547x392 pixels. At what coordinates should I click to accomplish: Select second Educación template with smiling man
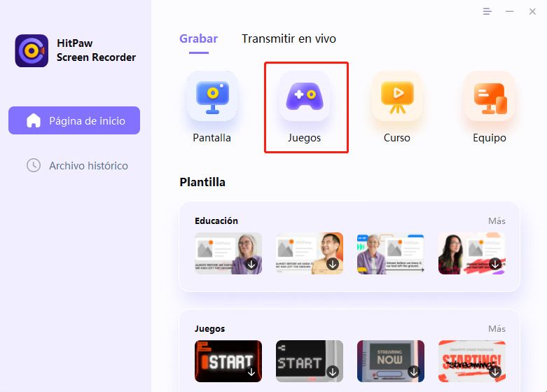click(x=310, y=253)
